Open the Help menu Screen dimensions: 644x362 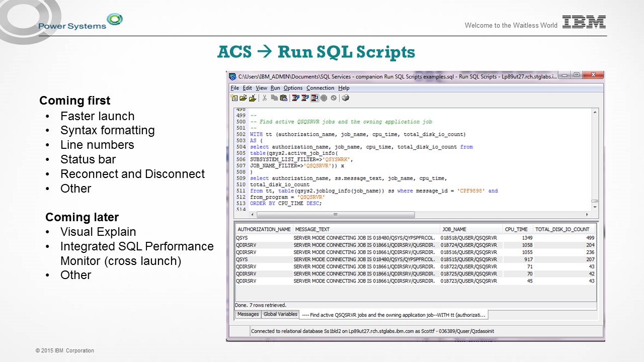point(344,88)
